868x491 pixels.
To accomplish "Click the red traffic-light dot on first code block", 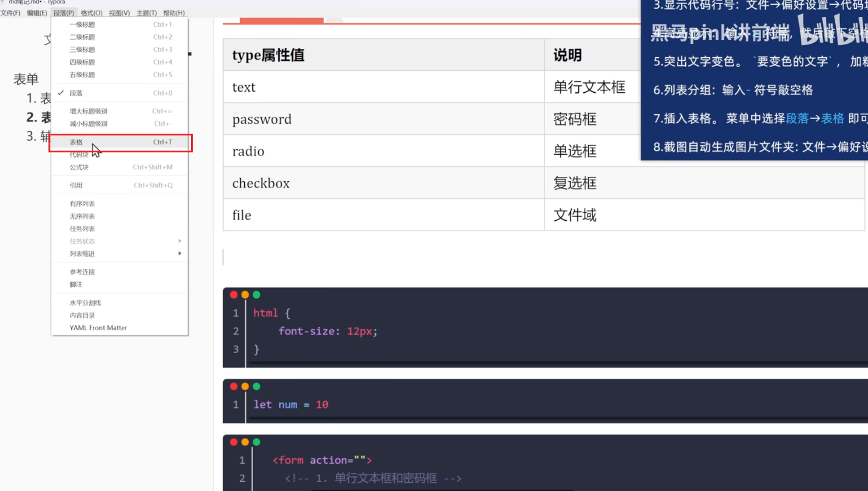I will click(234, 295).
